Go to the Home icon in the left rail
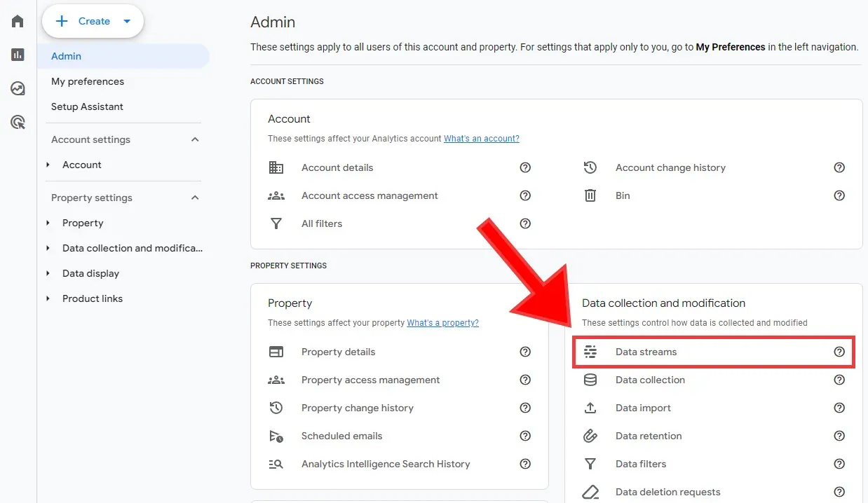This screenshot has height=503, width=868. [18, 21]
